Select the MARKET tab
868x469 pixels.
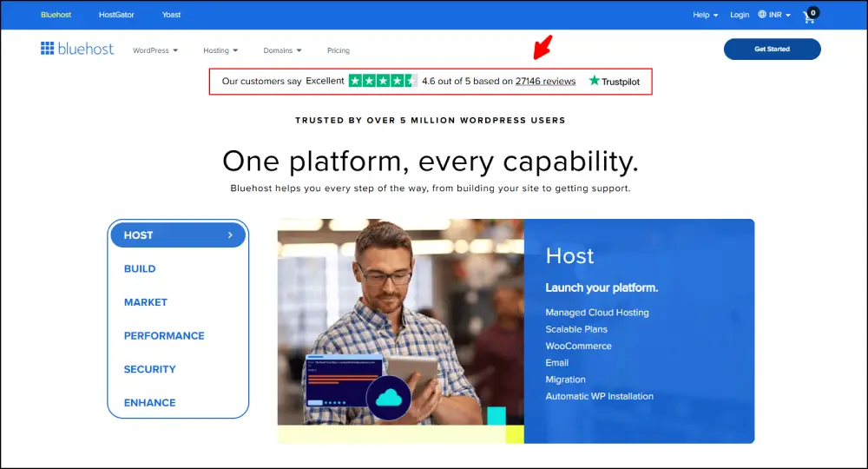coord(146,302)
